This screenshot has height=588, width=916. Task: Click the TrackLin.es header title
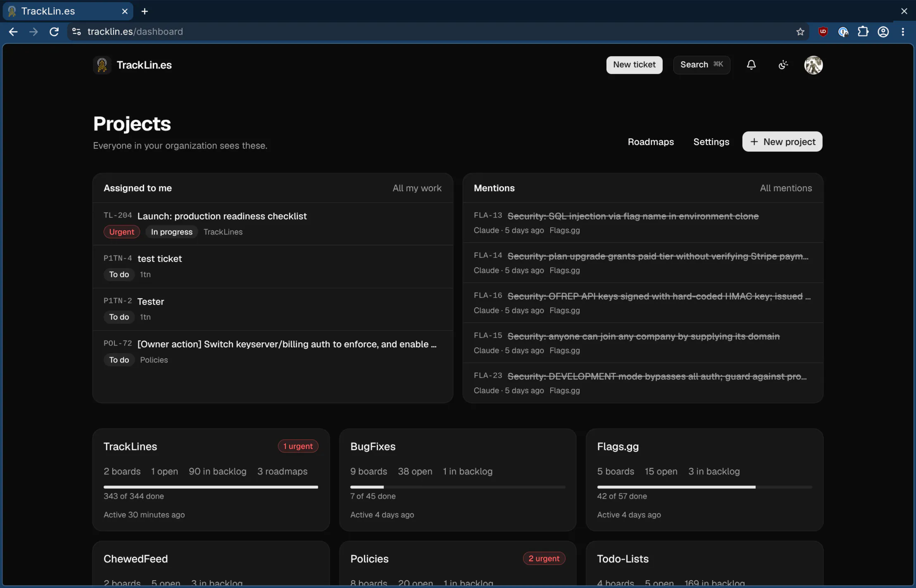(x=144, y=65)
